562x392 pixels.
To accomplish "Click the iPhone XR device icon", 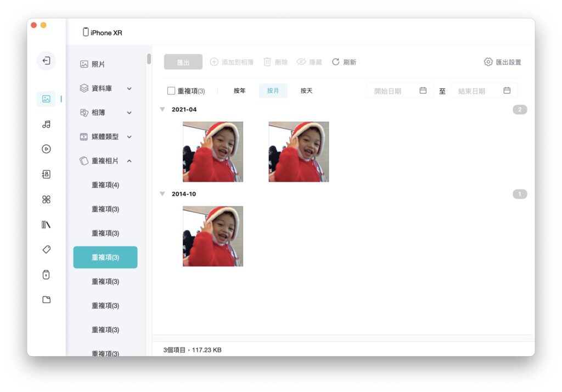I will tap(86, 32).
